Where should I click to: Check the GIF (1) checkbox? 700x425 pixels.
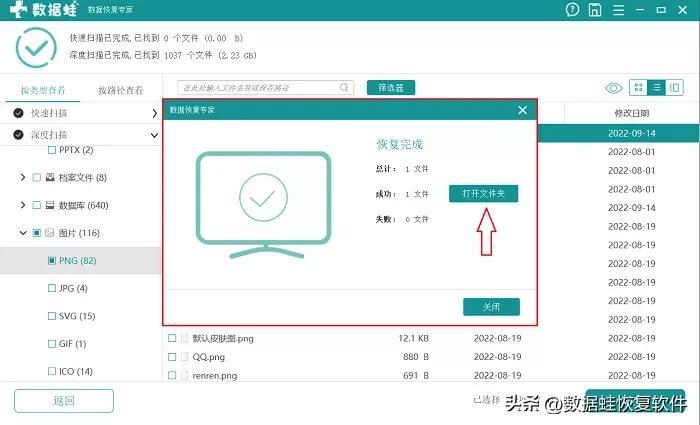(52, 343)
